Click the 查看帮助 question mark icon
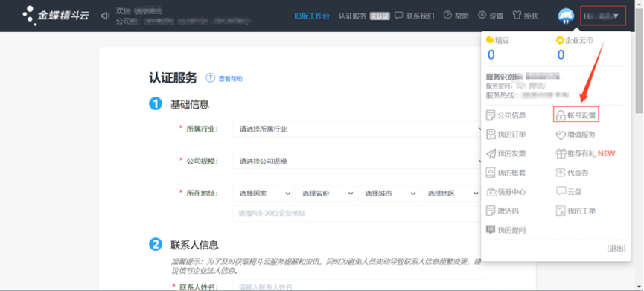The height and width of the screenshot is (291, 644). (x=210, y=78)
